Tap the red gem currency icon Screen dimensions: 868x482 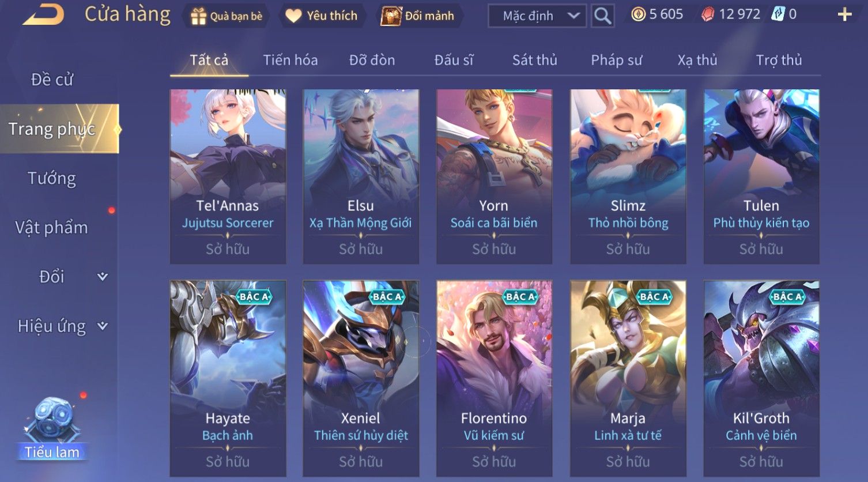(707, 14)
